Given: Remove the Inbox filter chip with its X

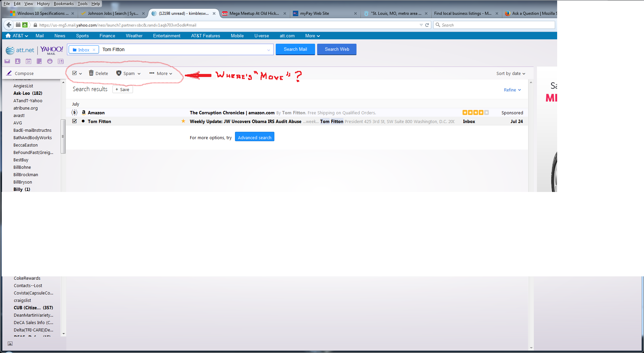Looking at the screenshot, I should tap(94, 50).
